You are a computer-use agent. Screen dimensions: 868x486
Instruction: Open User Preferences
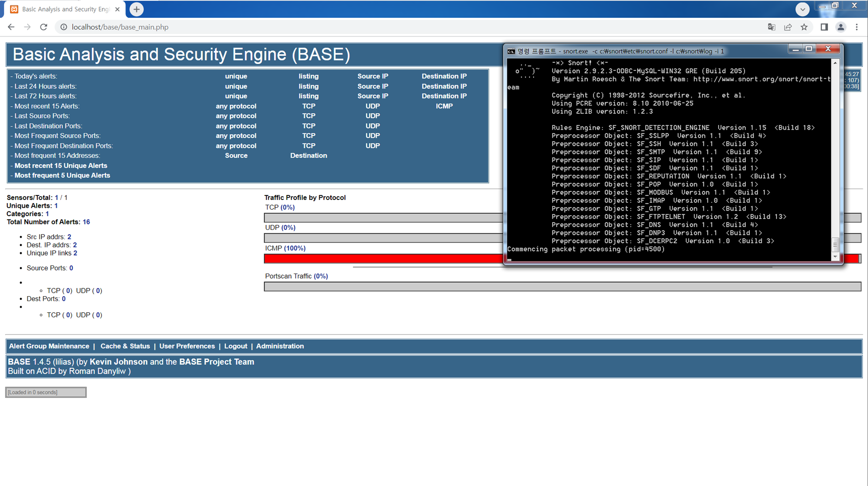(x=187, y=346)
